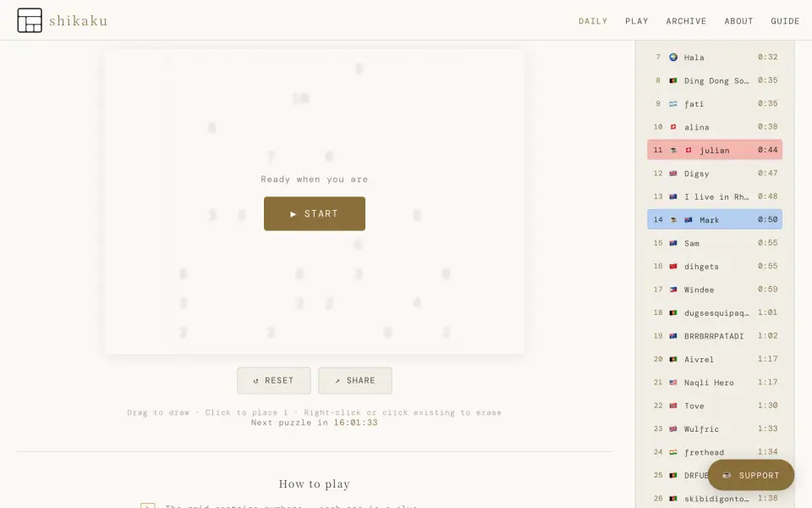Click the RESET button
The height and width of the screenshot is (508, 812).
click(x=274, y=380)
